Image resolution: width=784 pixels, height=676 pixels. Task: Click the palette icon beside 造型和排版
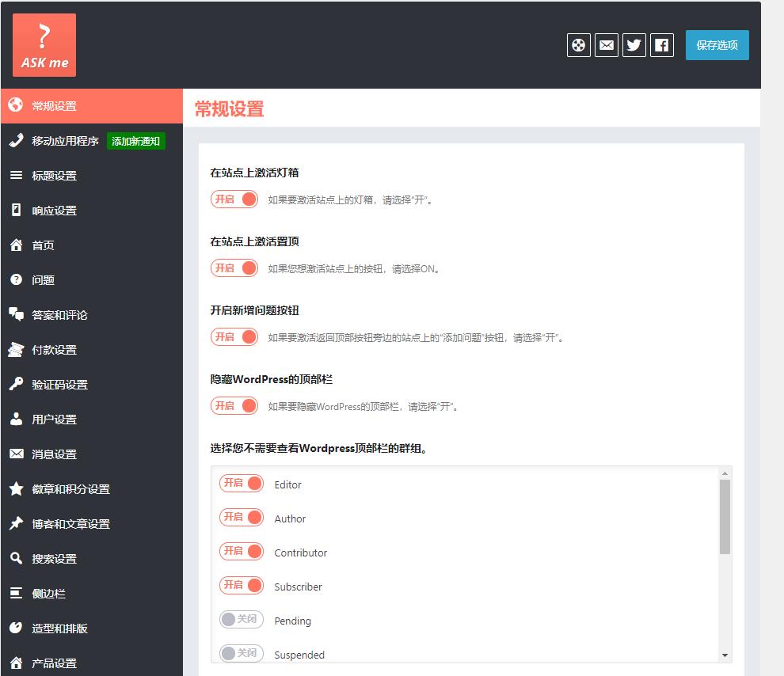[16, 628]
